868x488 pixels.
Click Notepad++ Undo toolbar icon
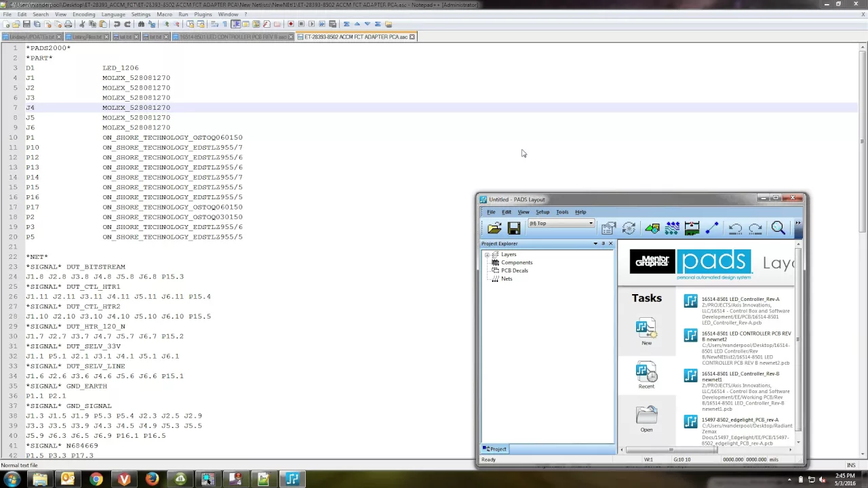[x=117, y=24]
